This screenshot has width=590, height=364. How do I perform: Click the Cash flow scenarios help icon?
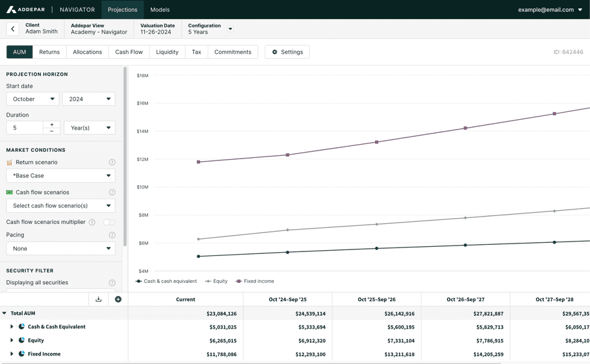click(x=112, y=192)
